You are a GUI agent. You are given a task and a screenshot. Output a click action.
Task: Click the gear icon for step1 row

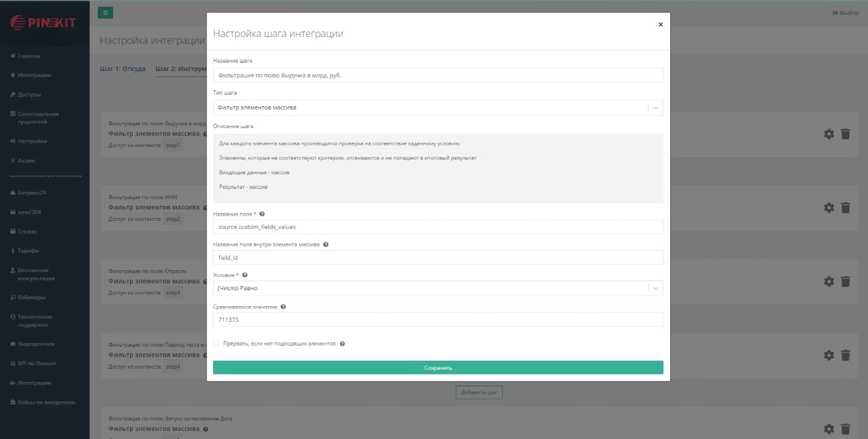click(829, 134)
